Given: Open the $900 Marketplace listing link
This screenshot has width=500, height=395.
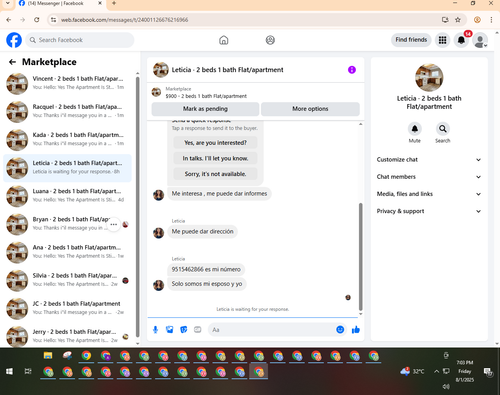Looking at the screenshot, I should 206,96.
